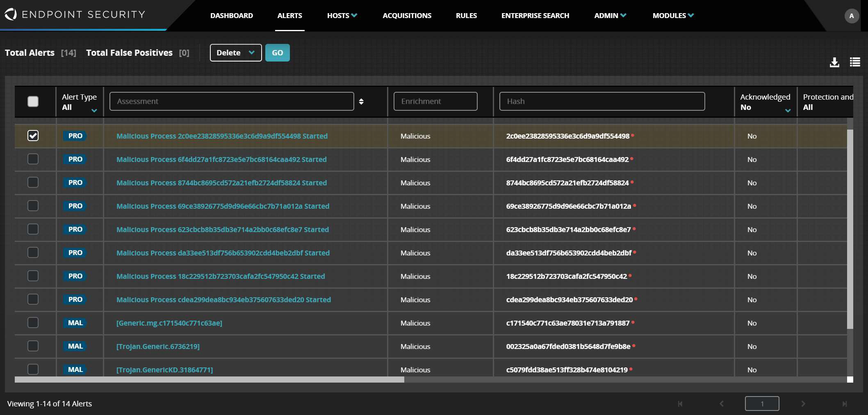This screenshot has height=415, width=868.
Task: Go to next page arrow
Action: (x=803, y=404)
